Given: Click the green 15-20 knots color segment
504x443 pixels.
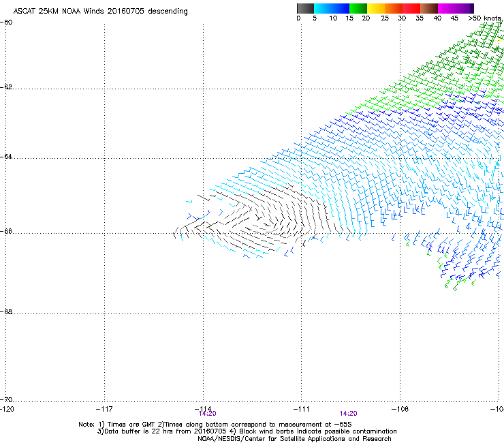Looking at the screenshot, I should (x=358, y=8).
